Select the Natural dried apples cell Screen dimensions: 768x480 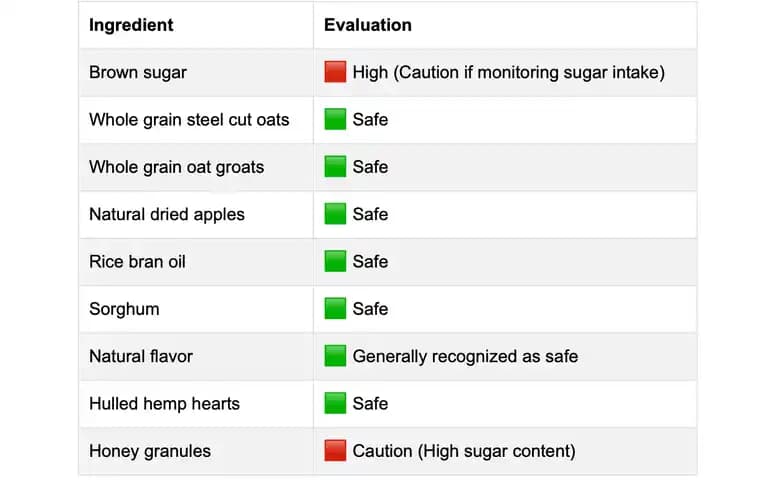pyautogui.click(x=196, y=215)
